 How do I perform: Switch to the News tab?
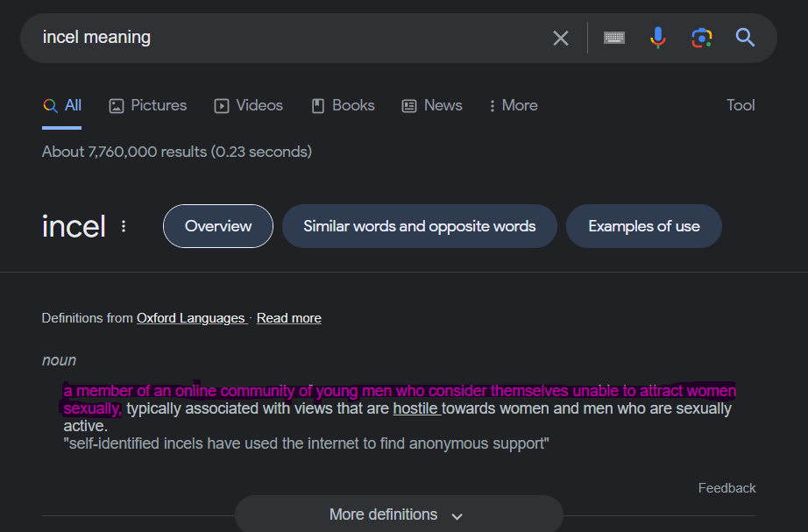point(432,106)
